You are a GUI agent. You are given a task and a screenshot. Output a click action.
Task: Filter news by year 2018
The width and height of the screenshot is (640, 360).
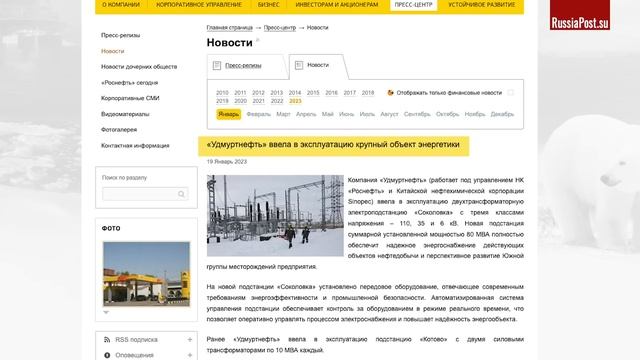[x=368, y=93]
